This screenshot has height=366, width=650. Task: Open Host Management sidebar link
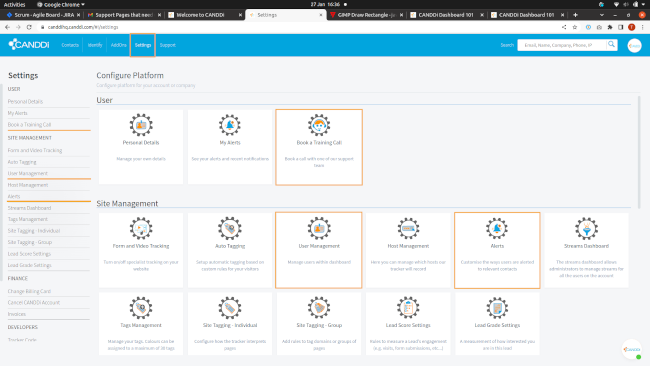click(x=28, y=185)
